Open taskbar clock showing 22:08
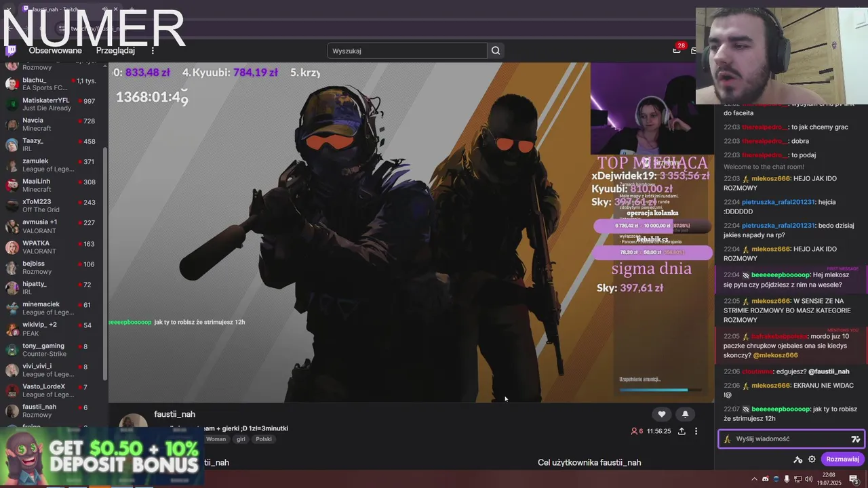The width and height of the screenshot is (868, 488). coord(829,479)
